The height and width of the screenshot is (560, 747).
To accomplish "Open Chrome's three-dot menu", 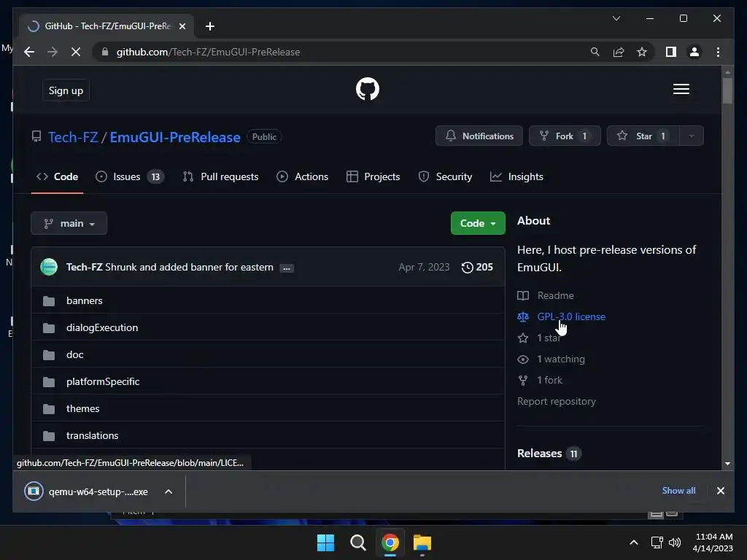I will click(718, 52).
